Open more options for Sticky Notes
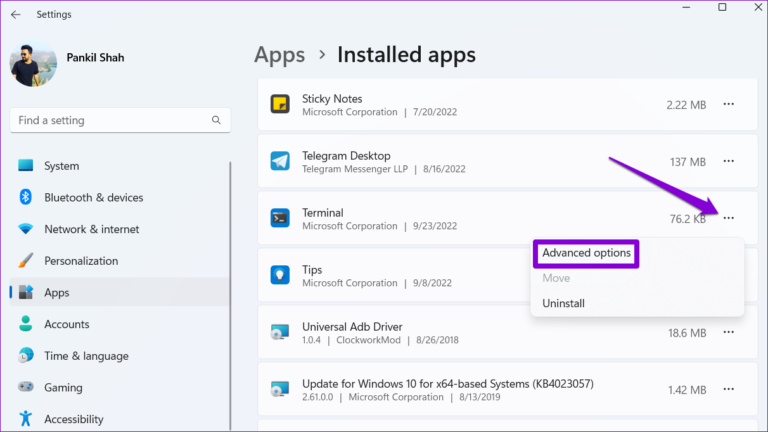The image size is (768, 432). click(x=728, y=104)
